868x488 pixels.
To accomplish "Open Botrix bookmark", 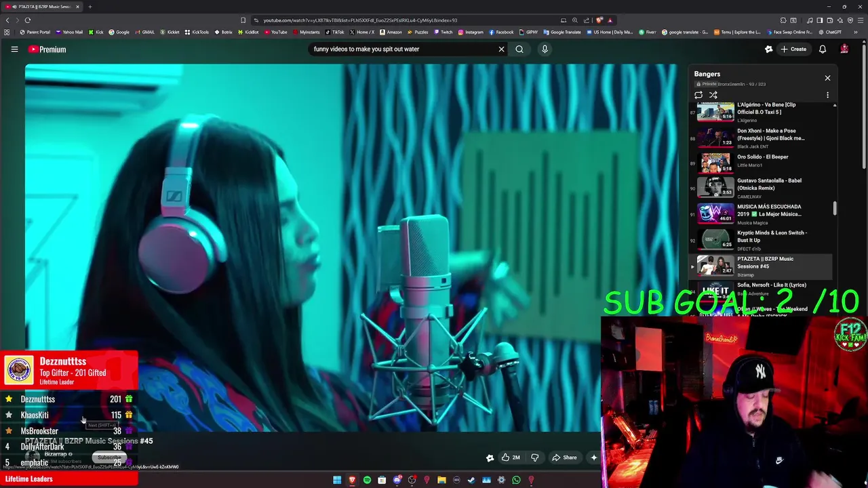I will coord(223,32).
